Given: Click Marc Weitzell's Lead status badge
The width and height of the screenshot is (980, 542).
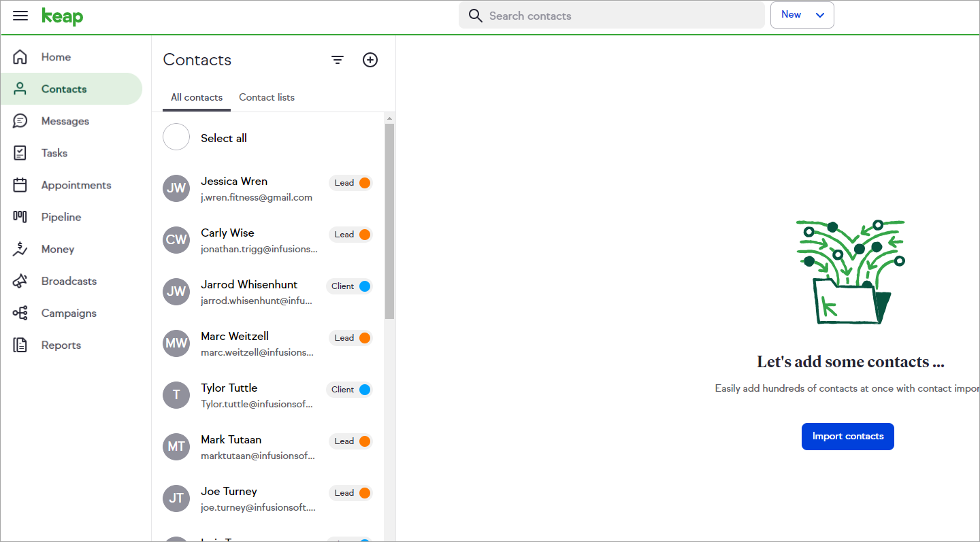Looking at the screenshot, I should 350,338.
